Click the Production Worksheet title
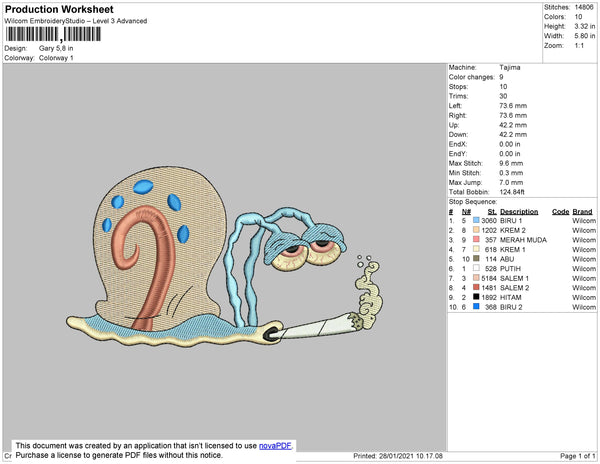Viewport: 600px width, 464px height. [x=59, y=9]
